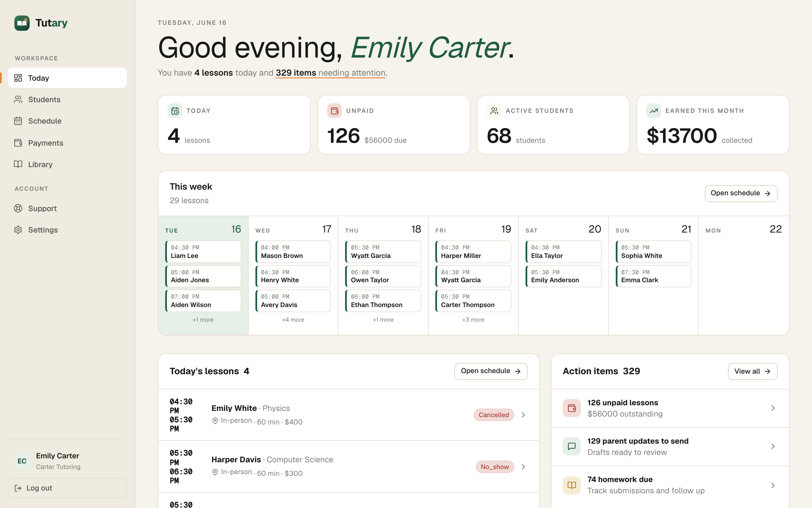Open the Support menu item
The width and height of the screenshot is (812, 508).
pyautogui.click(x=67, y=208)
